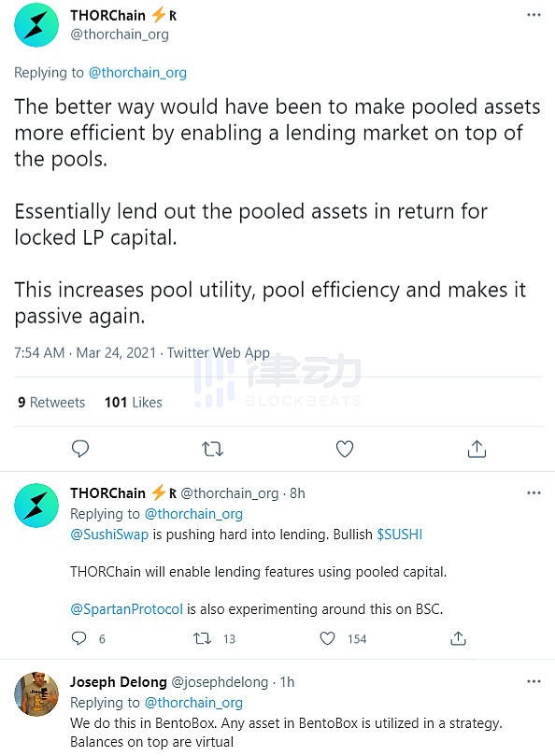Reply to the SushiSwap lending tweet

point(79,638)
